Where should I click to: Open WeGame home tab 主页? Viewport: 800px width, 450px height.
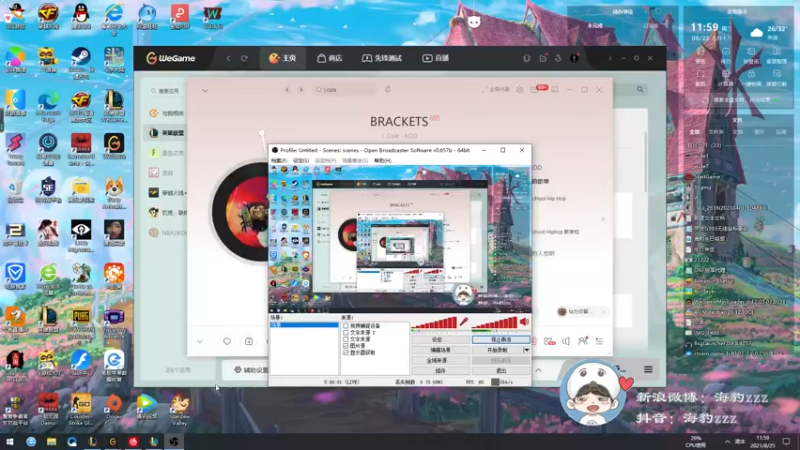pos(283,58)
